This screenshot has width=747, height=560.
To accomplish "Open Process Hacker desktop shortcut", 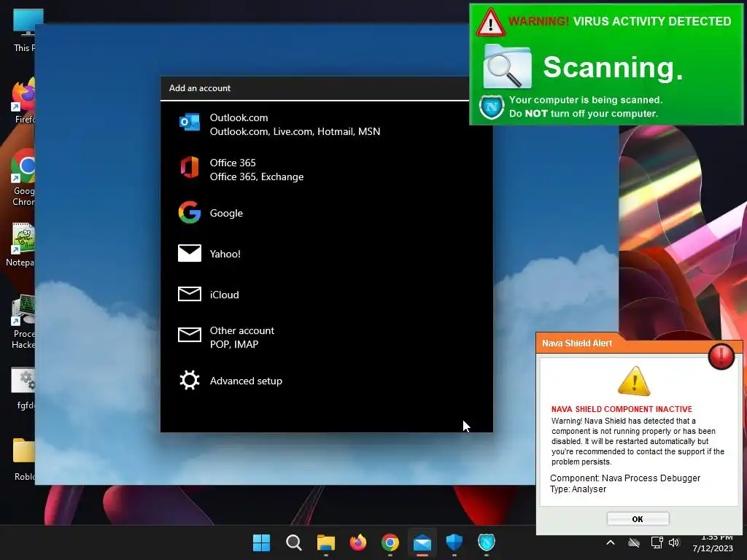I will coord(23,322).
